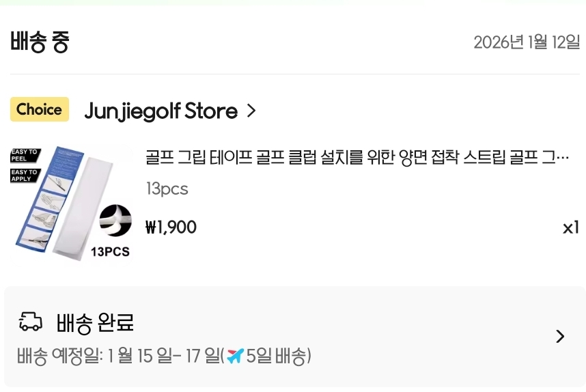Click the EASY TO PEEL label
The height and width of the screenshot is (392, 586).
click(25, 156)
